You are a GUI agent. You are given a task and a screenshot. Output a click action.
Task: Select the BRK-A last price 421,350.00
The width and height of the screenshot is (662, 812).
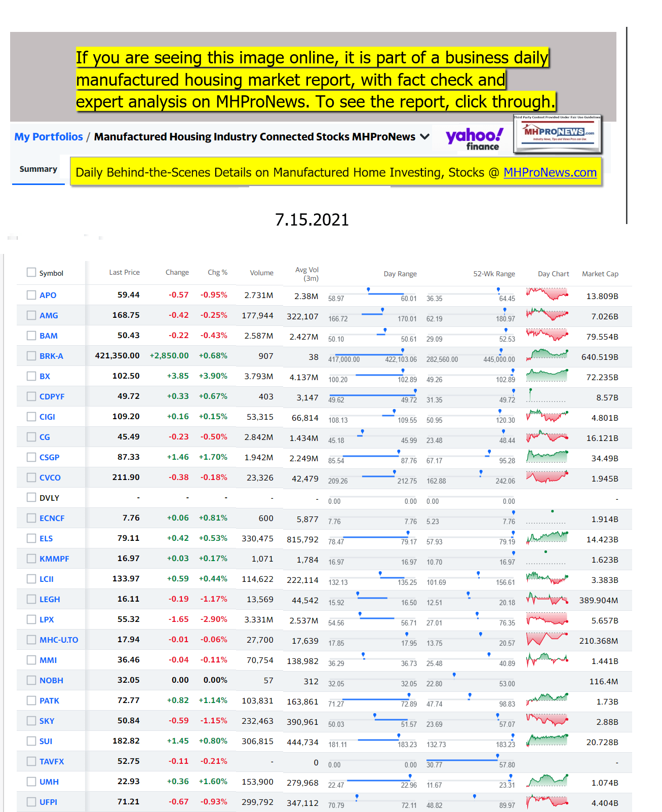117,356
